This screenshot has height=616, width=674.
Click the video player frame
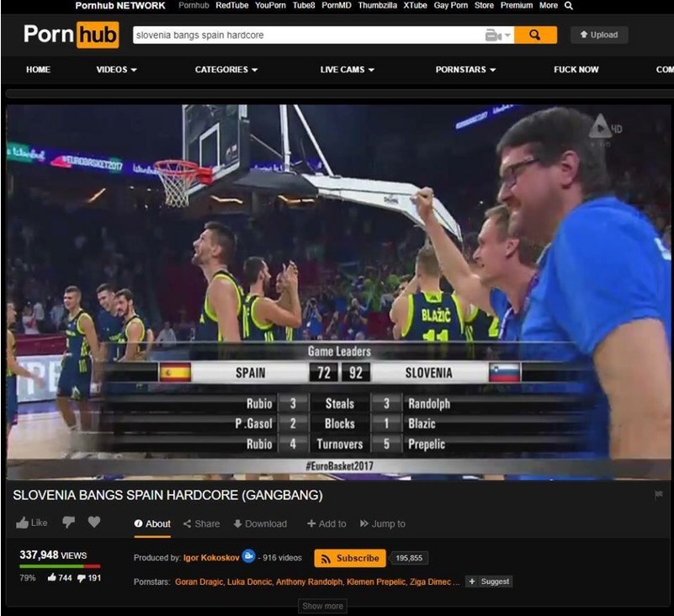(x=339, y=292)
